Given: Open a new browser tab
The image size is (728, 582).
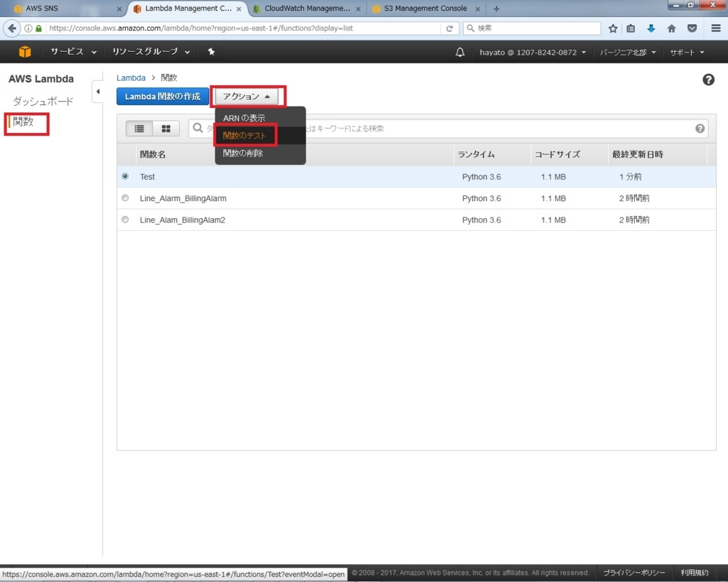Looking at the screenshot, I should pos(496,9).
